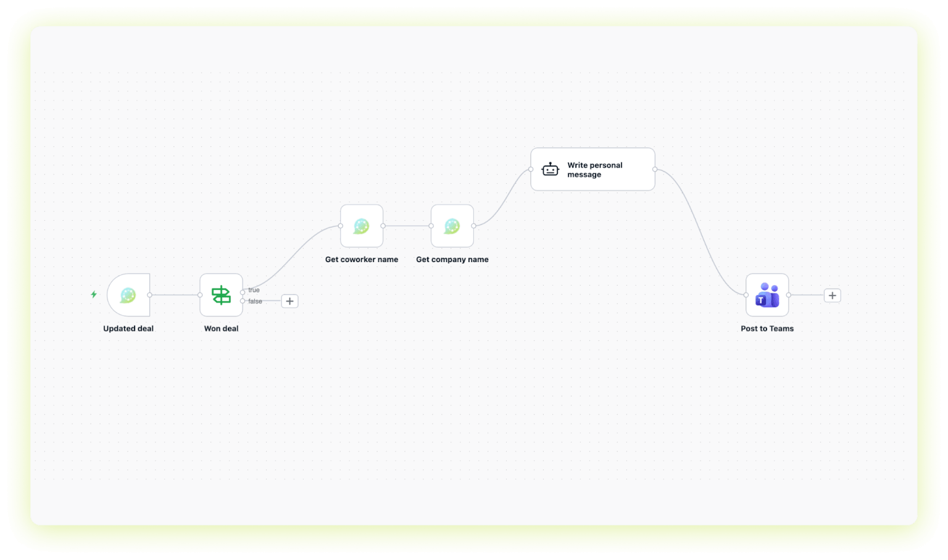
Task: Click the "Get coworker name" label
Action: click(362, 260)
